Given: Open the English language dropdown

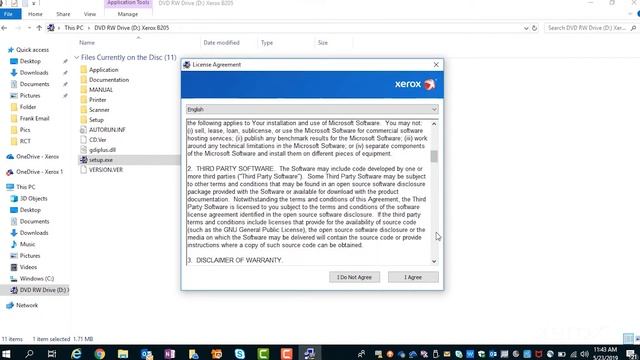Looking at the screenshot, I should point(312,109).
